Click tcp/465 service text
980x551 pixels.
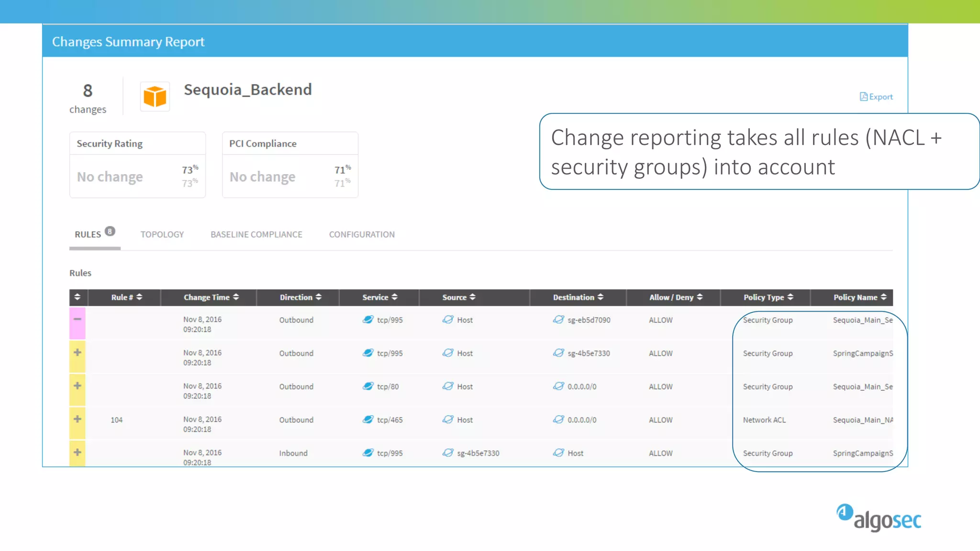point(390,420)
